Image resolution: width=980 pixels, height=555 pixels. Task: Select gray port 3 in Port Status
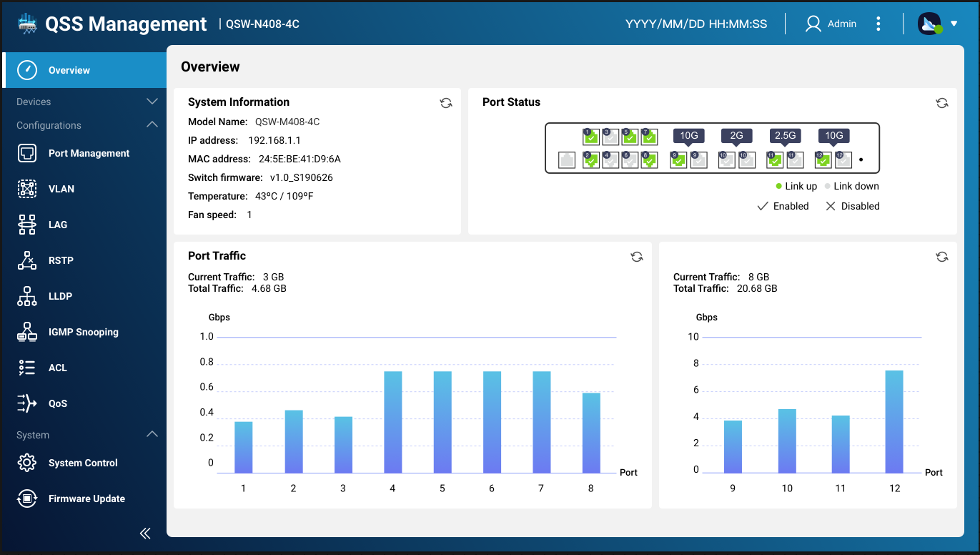click(x=610, y=137)
